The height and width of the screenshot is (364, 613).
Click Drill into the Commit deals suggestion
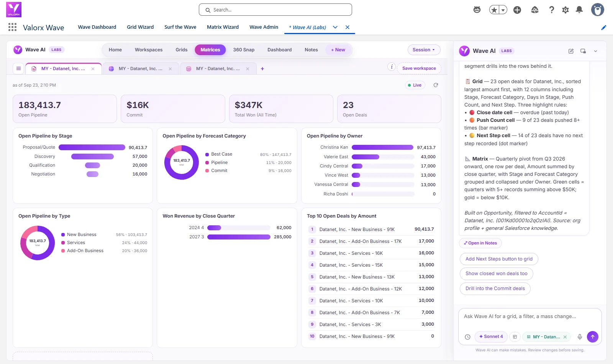pyautogui.click(x=495, y=289)
